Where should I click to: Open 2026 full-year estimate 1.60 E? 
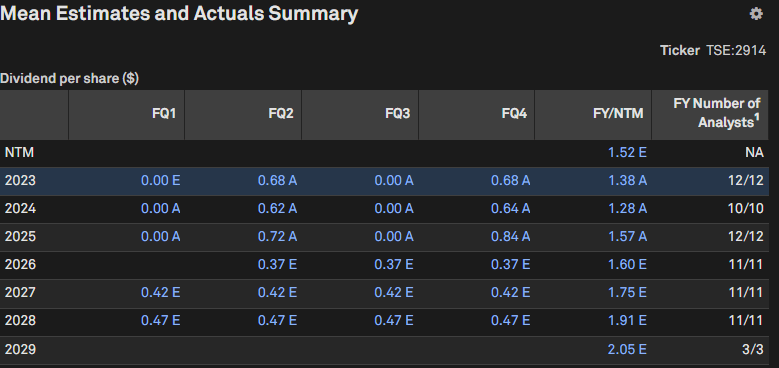[627, 265]
